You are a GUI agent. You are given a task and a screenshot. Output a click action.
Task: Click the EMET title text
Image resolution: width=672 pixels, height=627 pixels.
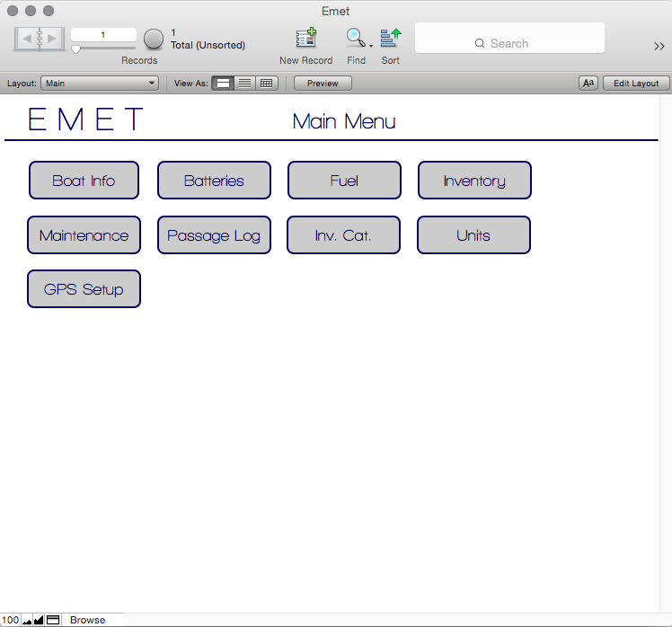point(85,119)
